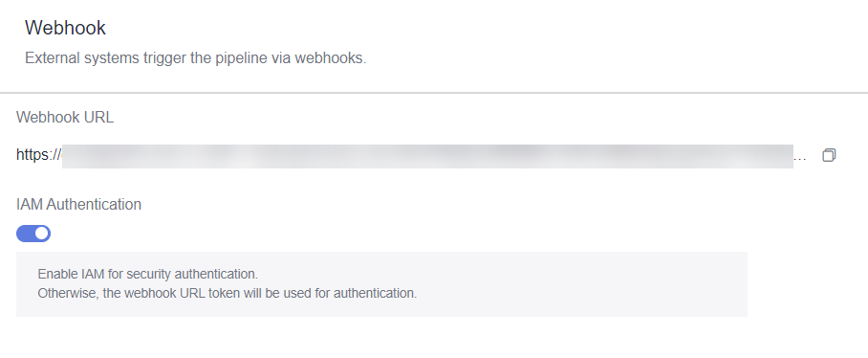Viewport: 868px width, 358px height.
Task: Click the 'Webhook URL' field label
Action: tap(65, 118)
